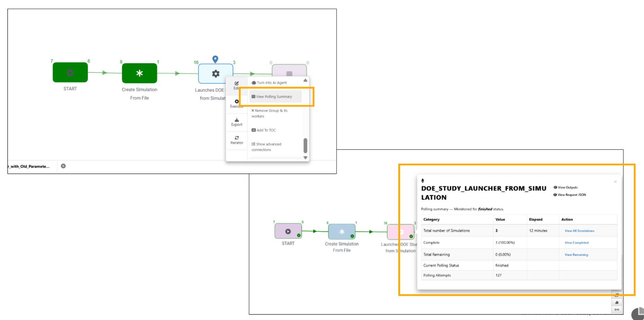Select the light purple stop node in top workflow
Image resolution: width=644 pixels, height=320 pixels.
pos(289,70)
